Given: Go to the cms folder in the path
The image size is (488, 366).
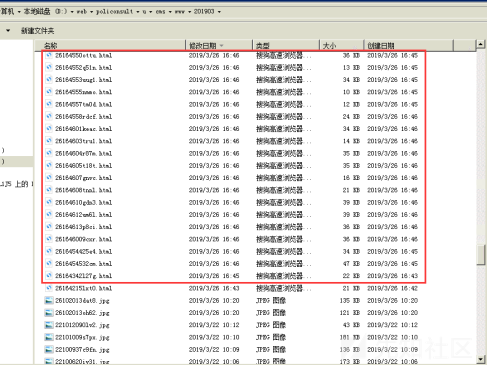Looking at the screenshot, I should pyautogui.click(x=160, y=12).
